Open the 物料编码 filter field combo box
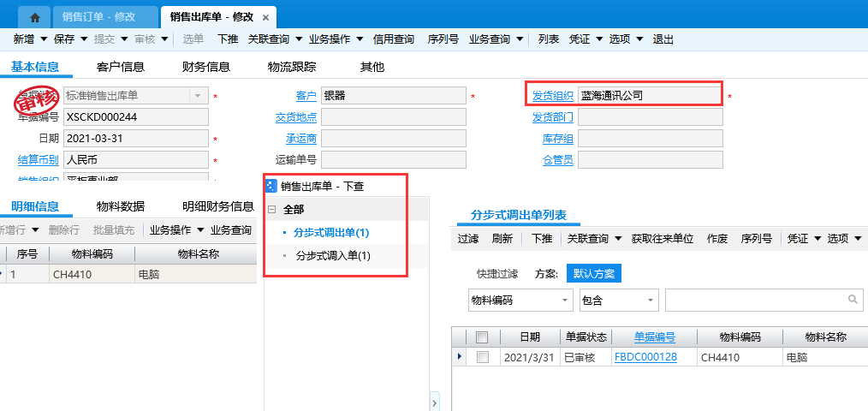 pos(520,301)
